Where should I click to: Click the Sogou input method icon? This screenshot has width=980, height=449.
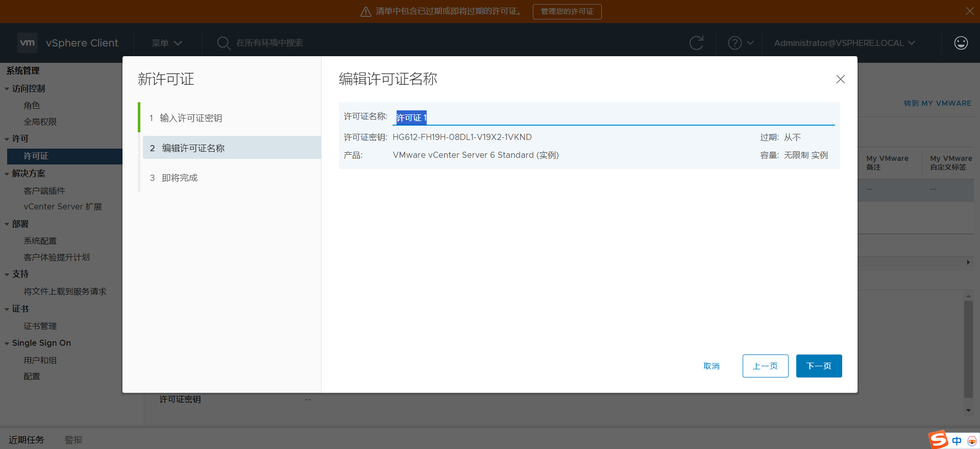click(x=938, y=439)
